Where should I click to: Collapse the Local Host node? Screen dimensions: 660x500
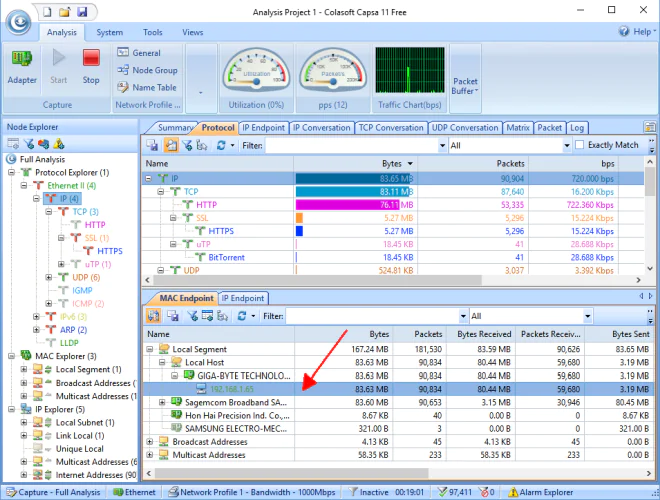(164, 362)
